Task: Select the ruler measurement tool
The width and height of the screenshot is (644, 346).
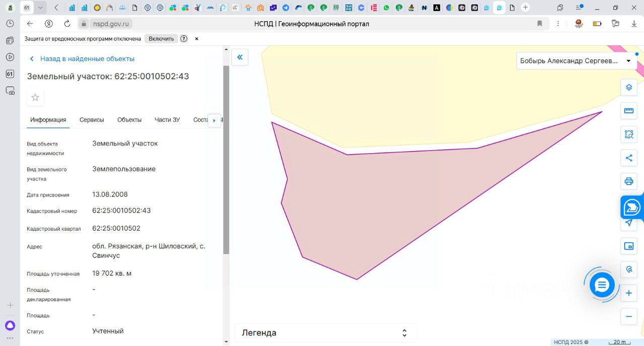Action: tap(628, 111)
